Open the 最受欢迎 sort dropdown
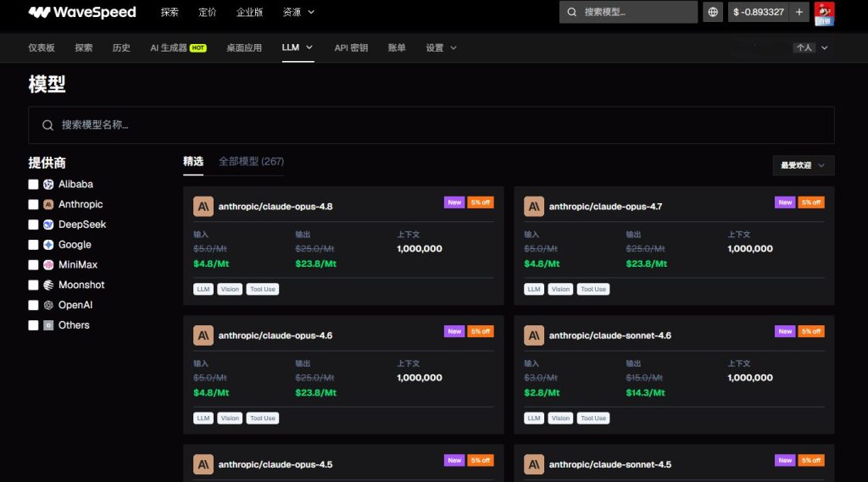868x482 pixels. 804,165
